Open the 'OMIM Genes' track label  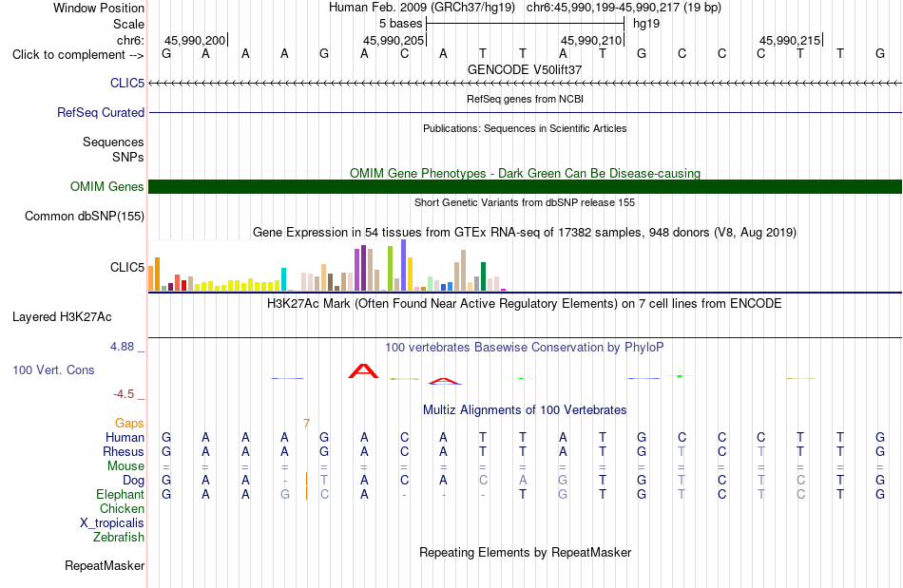click(107, 186)
